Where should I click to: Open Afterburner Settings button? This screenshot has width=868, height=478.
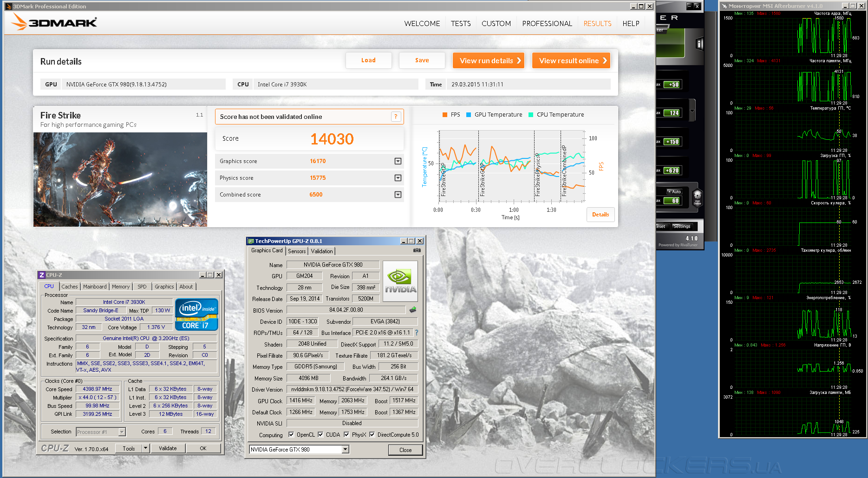tap(682, 226)
